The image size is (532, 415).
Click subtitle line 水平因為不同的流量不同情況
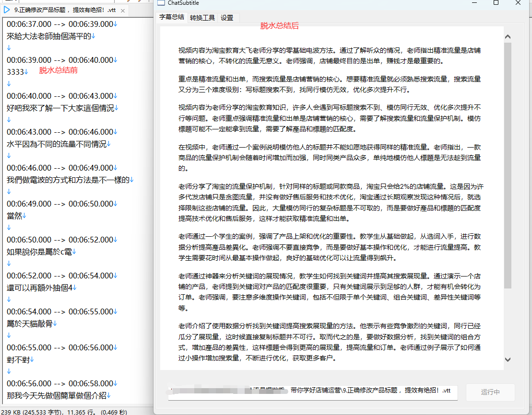(56, 144)
